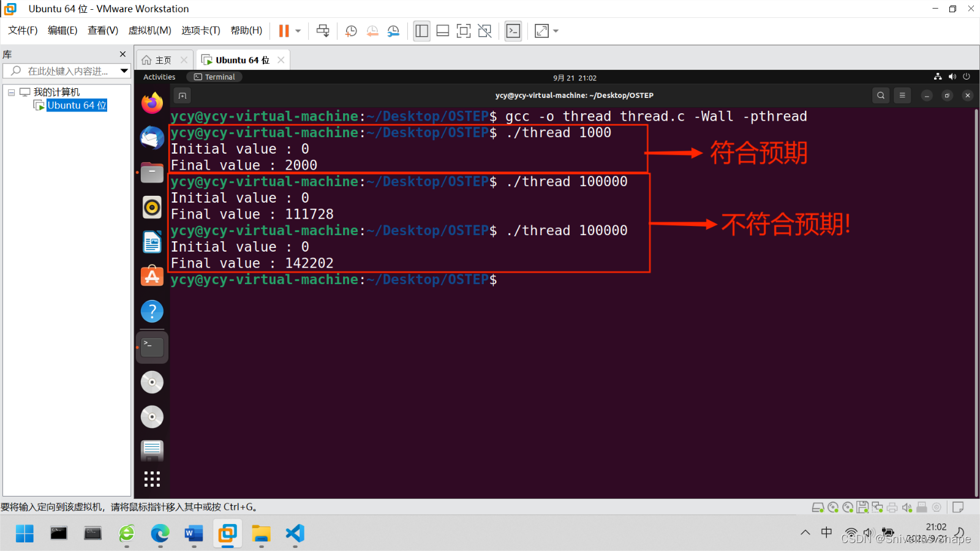This screenshot has width=980, height=551.
Task: Collapse the 我的计算机 tree in the library
Action: [x=11, y=92]
